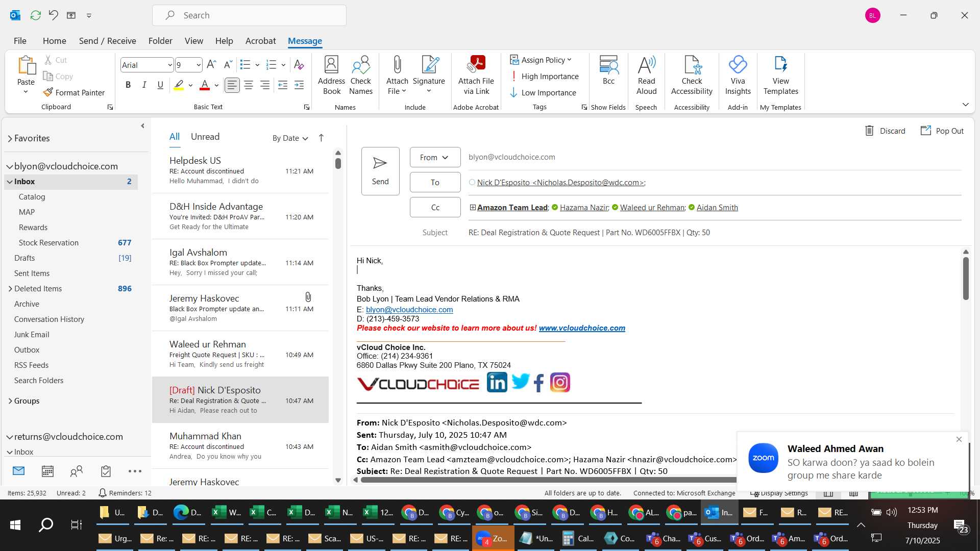Expand the Deleted Items folder
Screen dimensions: 980x551
10,289
